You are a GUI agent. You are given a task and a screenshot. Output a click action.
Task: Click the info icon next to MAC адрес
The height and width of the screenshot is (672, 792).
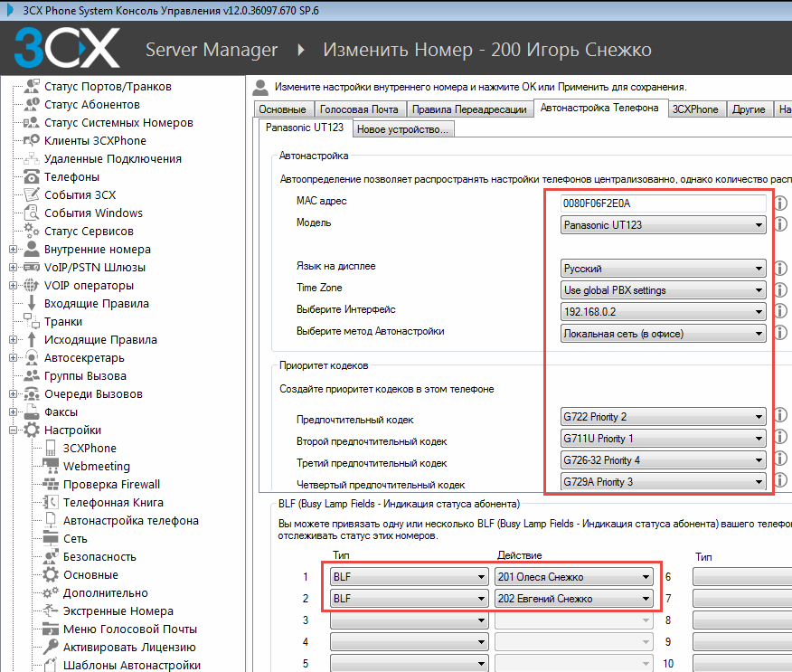click(x=781, y=203)
